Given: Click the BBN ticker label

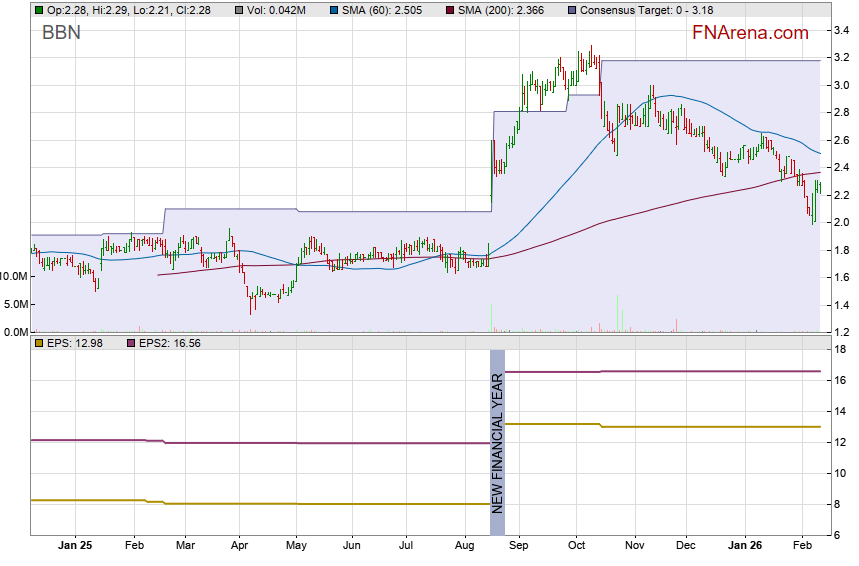Looking at the screenshot, I should pyautogui.click(x=62, y=33).
